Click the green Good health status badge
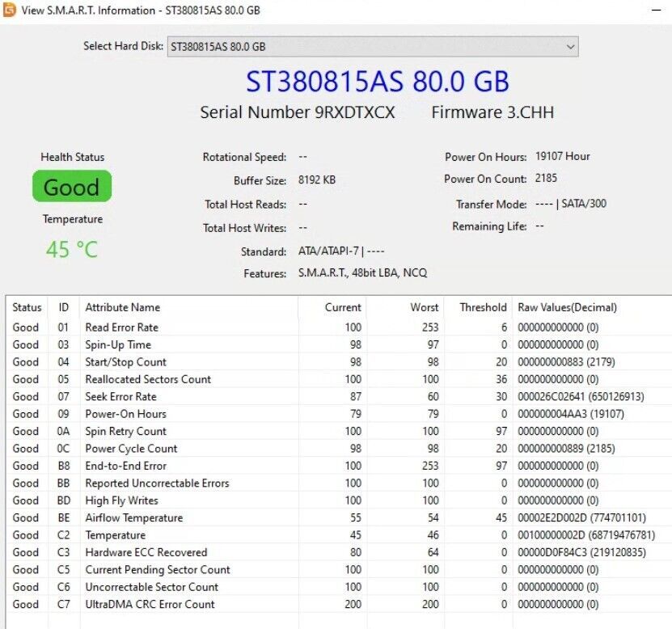Screen dimensions: 672x629 click(x=72, y=187)
